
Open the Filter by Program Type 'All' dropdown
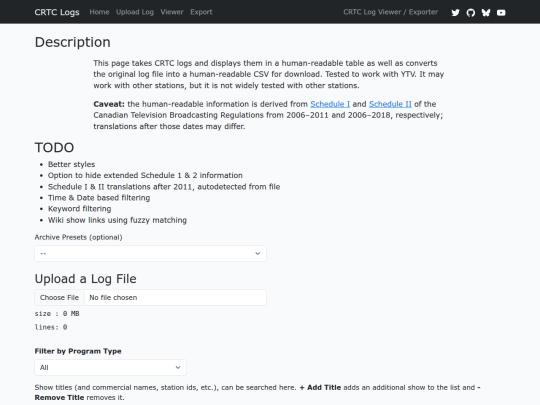click(x=111, y=367)
